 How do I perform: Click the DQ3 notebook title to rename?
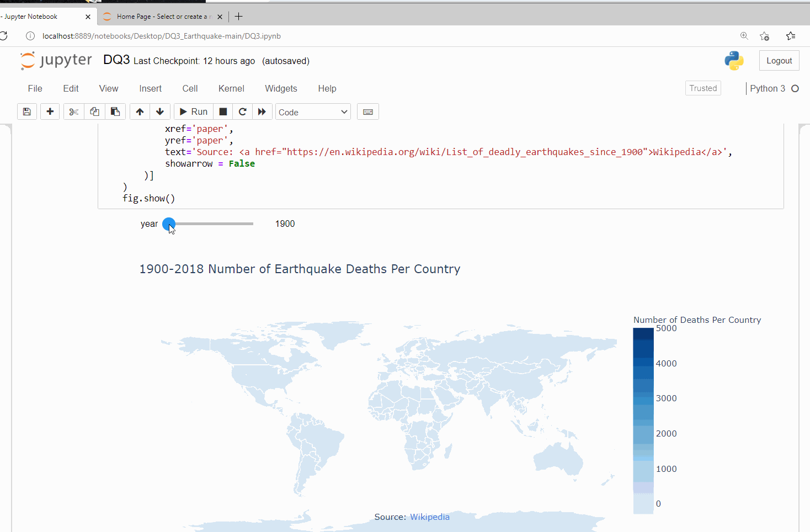[116, 60]
